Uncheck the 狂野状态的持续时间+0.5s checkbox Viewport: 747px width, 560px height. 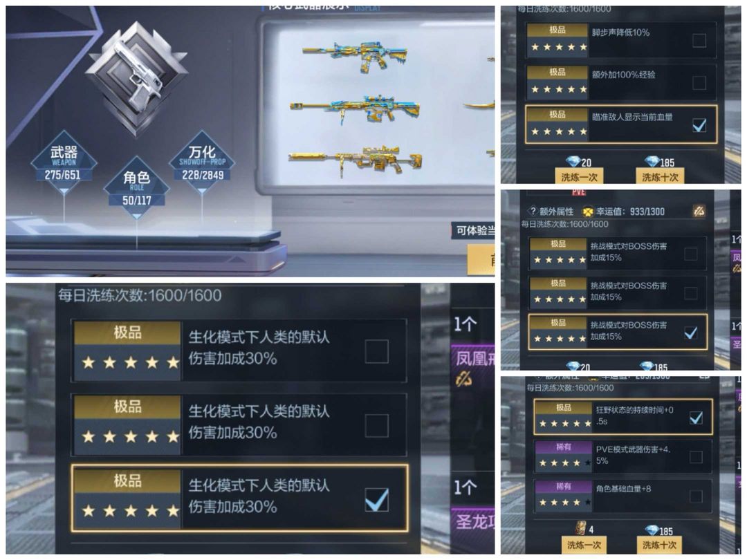696,418
